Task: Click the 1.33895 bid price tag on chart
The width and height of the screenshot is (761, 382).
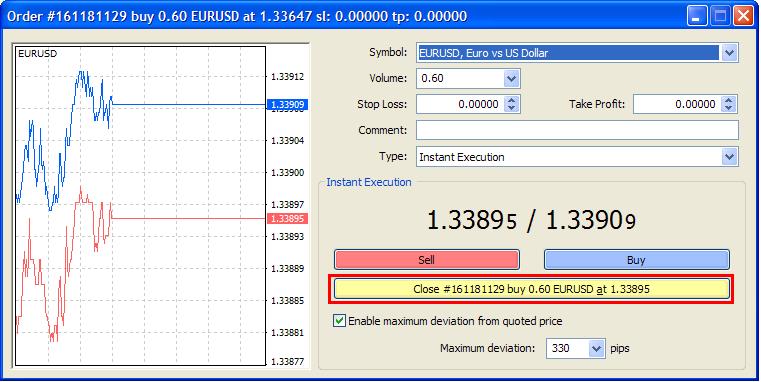Action: [x=287, y=218]
